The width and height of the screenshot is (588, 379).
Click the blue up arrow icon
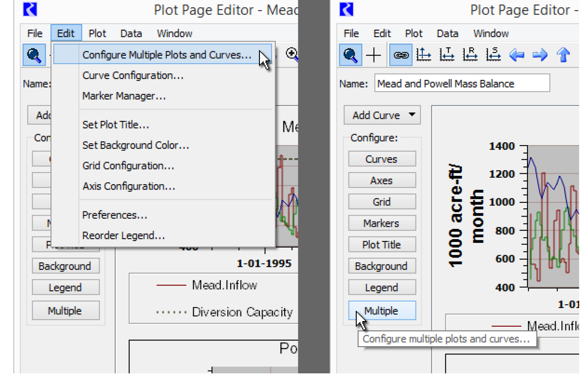pos(563,55)
